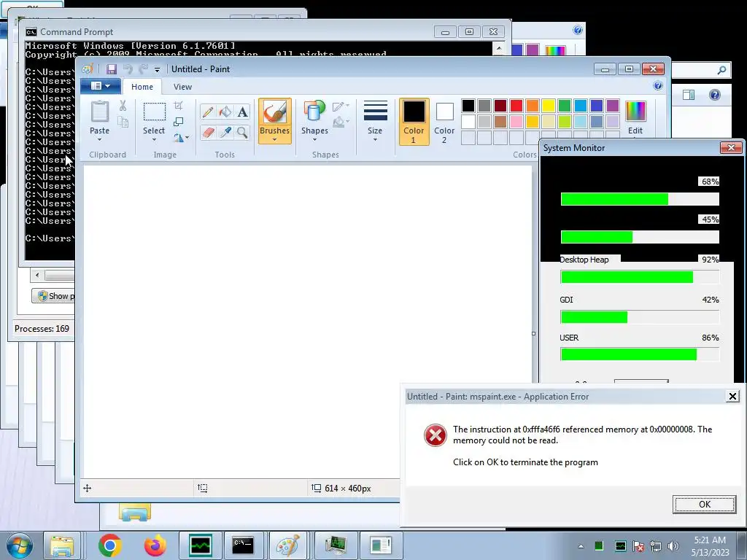This screenshot has width=747, height=560.
Task: Open the Shapes gallery
Action: [314, 122]
